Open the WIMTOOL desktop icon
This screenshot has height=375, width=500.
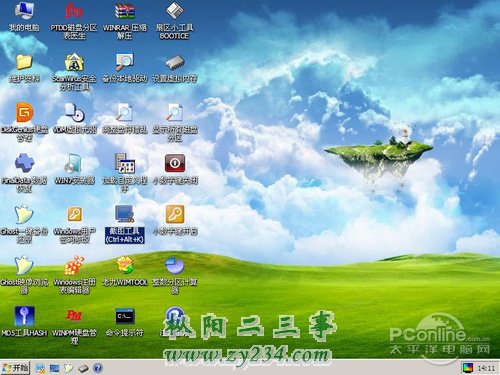click(x=124, y=265)
